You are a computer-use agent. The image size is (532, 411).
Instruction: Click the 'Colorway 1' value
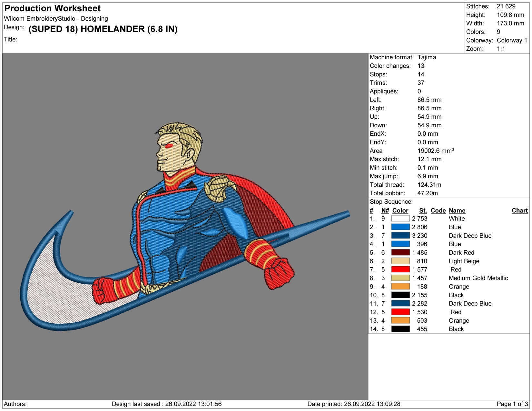pos(512,40)
